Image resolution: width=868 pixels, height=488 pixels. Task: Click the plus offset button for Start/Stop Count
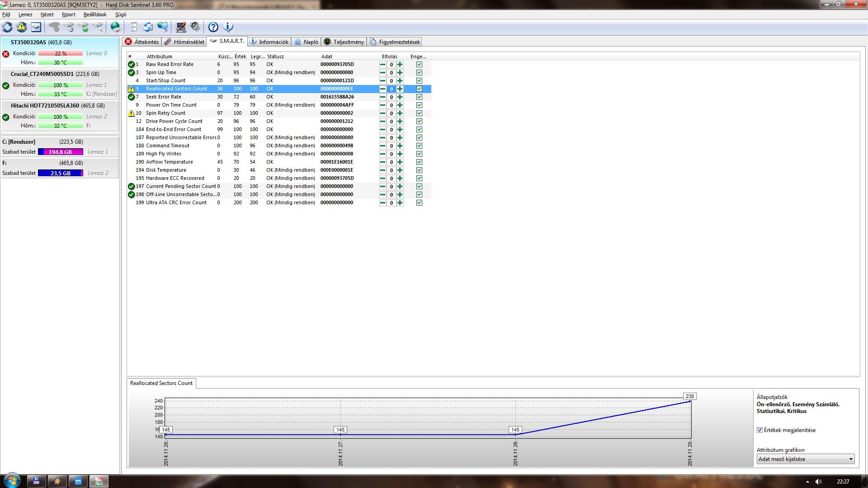click(400, 80)
